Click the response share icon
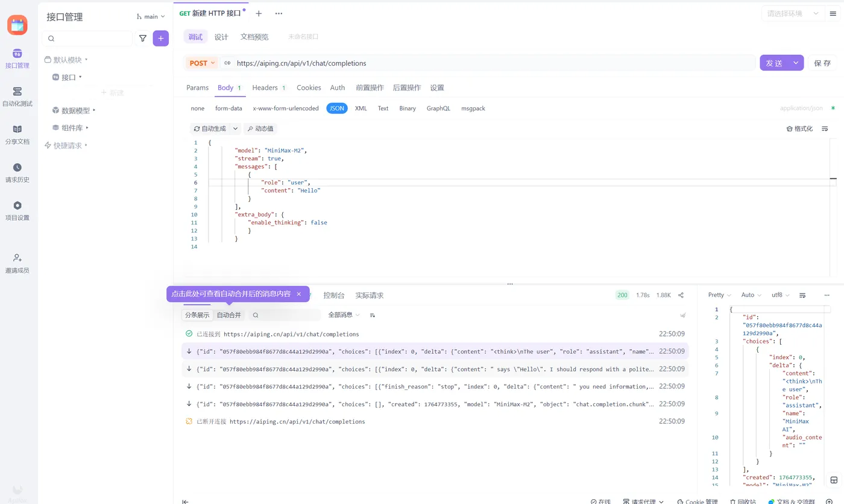844x504 pixels. click(681, 295)
